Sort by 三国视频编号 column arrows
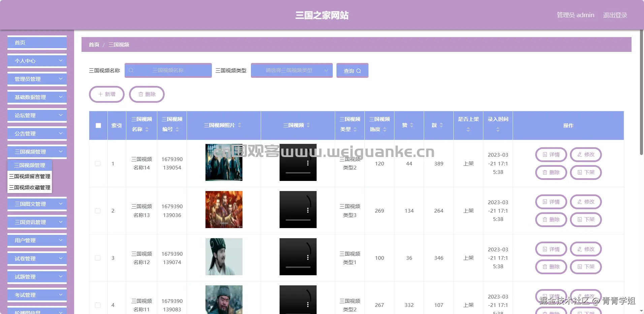Image resolution: width=644 pixels, height=314 pixels. [177, 129]
